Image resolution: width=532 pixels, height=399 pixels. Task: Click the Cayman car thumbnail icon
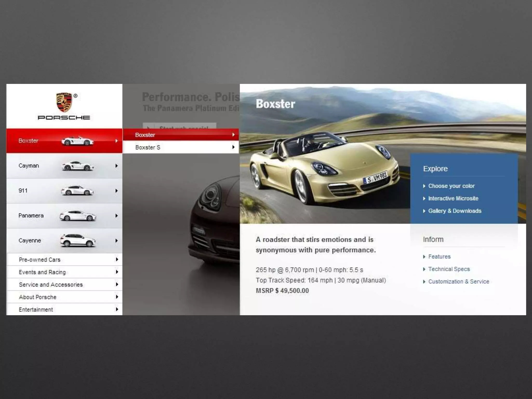77,166
